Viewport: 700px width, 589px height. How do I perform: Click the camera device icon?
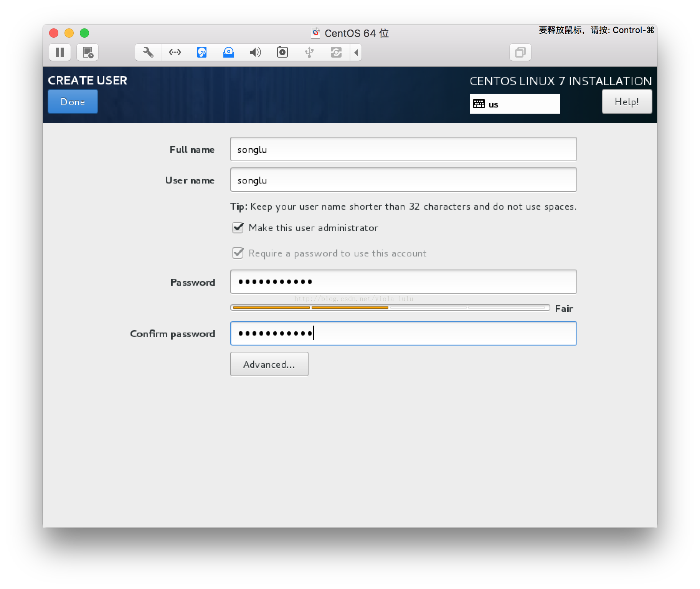pyautogui.click(x=282, y=52)
